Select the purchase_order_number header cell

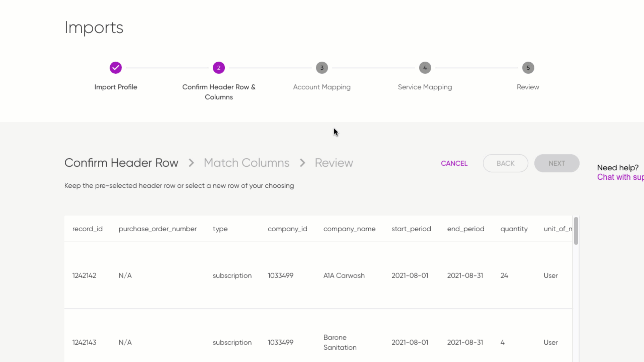[158, 229]
